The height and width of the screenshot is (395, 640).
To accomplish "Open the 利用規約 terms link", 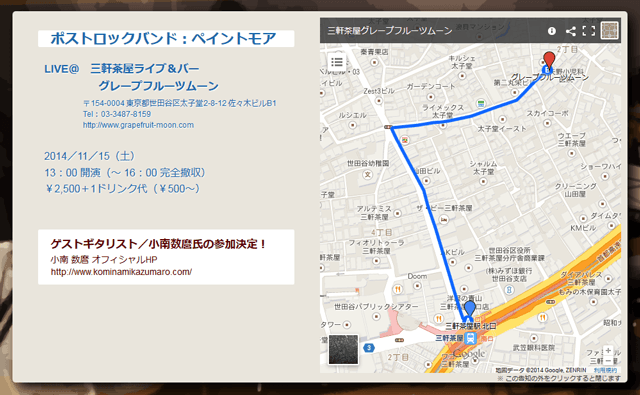I will pos(605,370).
